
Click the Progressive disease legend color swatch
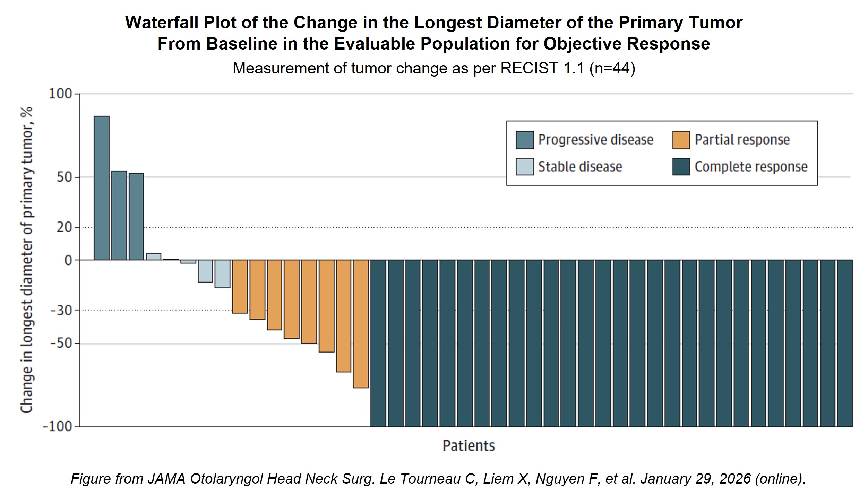[x=524, y=140]
